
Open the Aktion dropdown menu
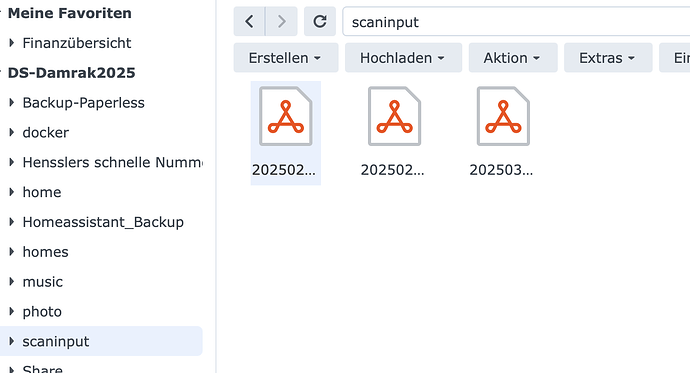click(x=513, y=58)
